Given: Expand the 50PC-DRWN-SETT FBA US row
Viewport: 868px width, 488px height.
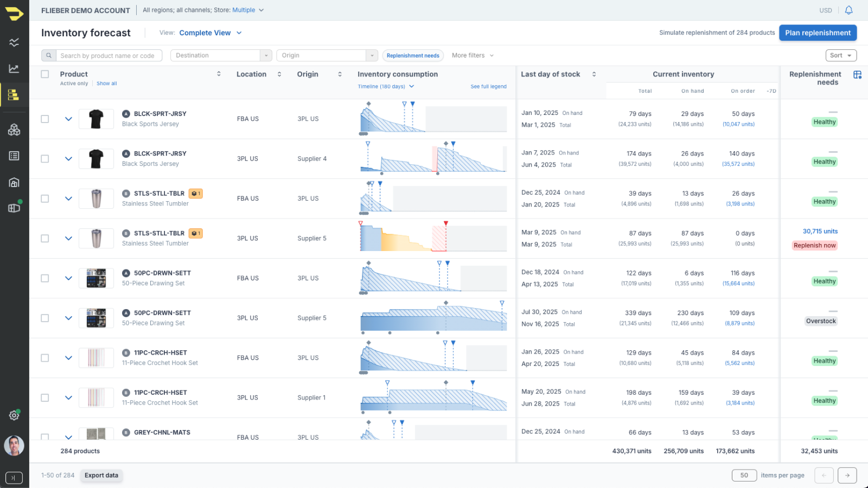Looking at the screenshot, I should click(x=68, y=278).
